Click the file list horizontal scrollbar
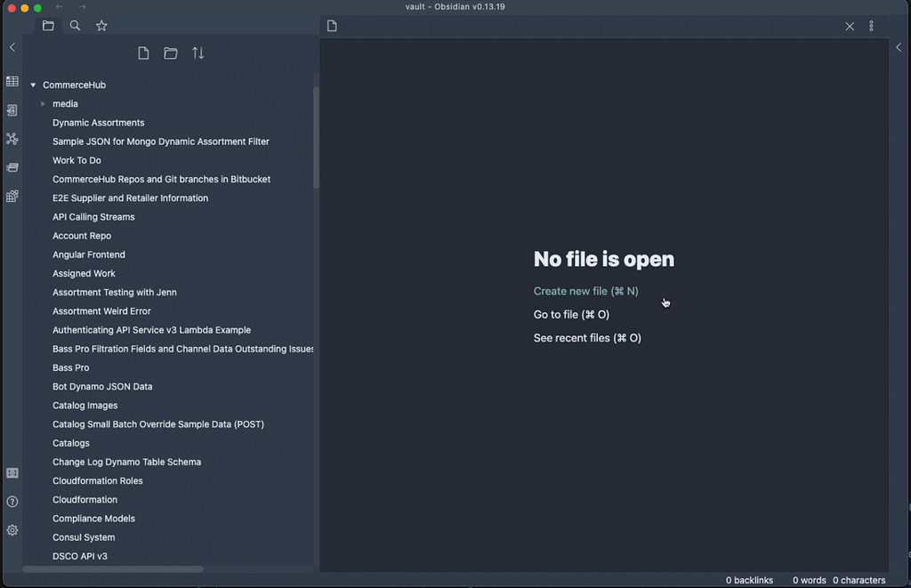Image resolution: width=911 pixels, height=588 pixels. click(x=113, y=569)
